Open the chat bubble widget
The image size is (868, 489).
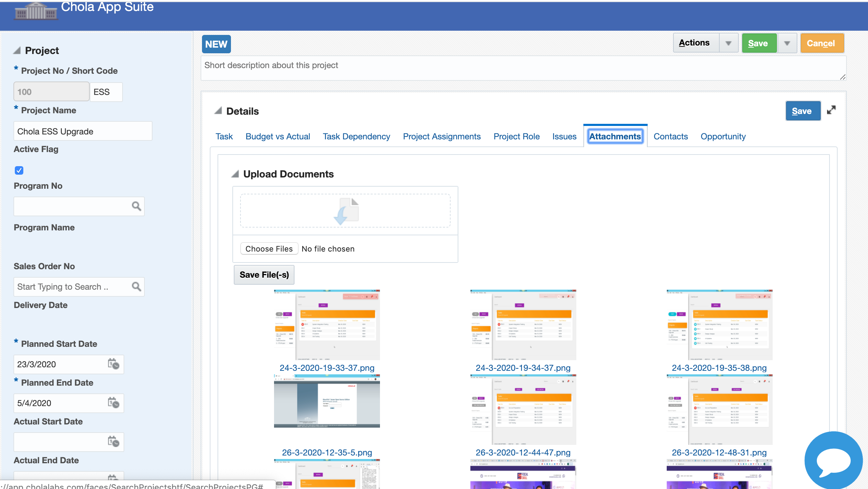[x=833, y=460]
